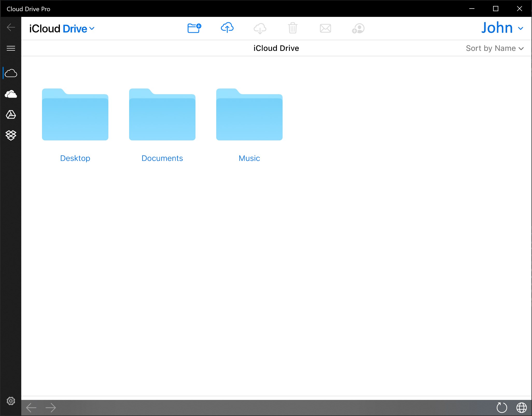Click the Download from cloud icon
The image size is (532, 416).
coord(260,28)
